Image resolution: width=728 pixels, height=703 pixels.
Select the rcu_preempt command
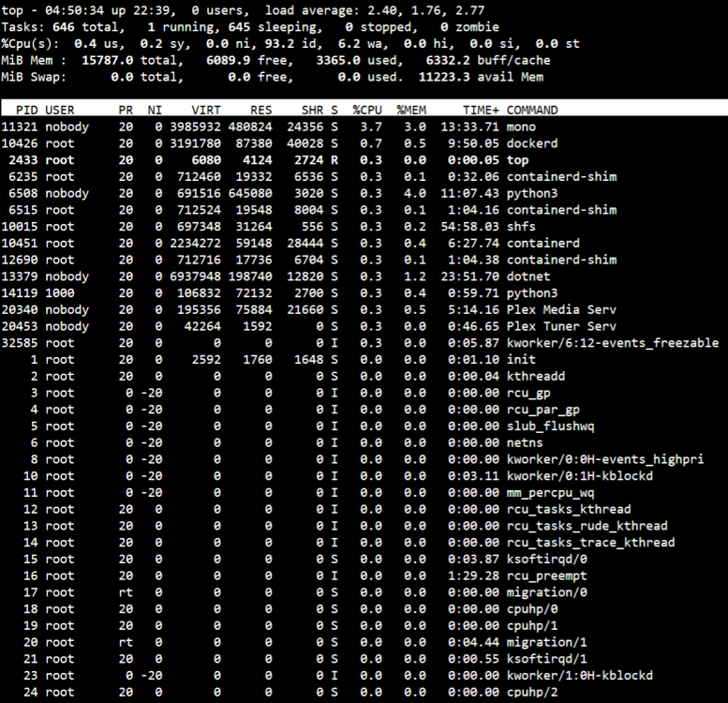[x=546, y=576]
